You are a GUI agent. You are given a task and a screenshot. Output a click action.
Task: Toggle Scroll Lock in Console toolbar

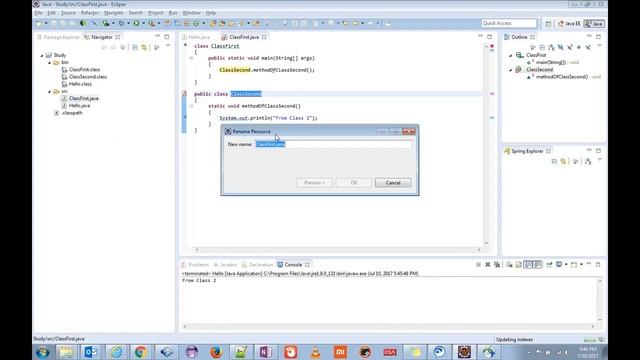pyautogui.click(x=518, y=264)
